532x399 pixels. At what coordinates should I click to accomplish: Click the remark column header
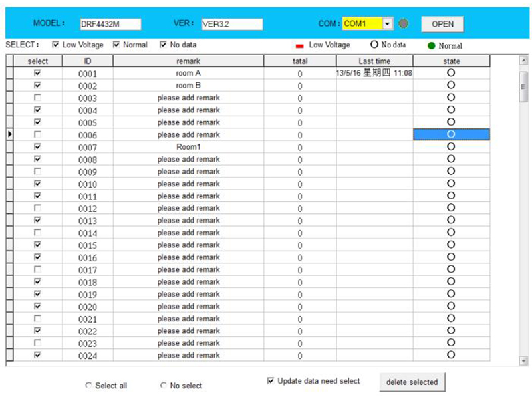click(188, 61)
